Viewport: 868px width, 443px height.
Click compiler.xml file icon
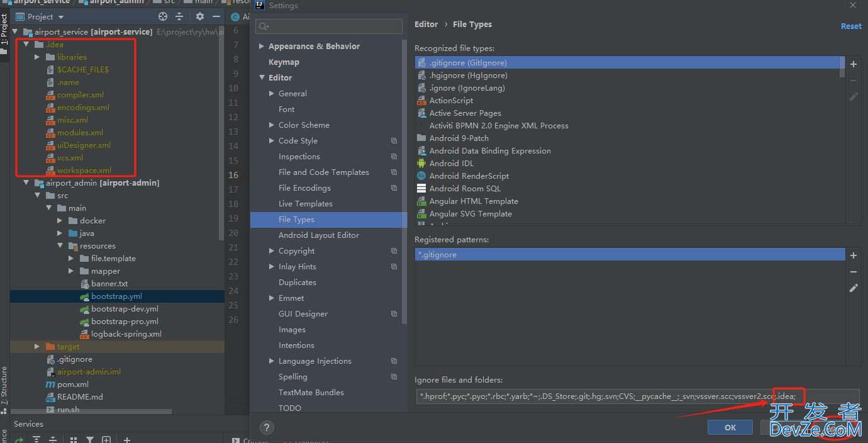click(x=50, y=95)
